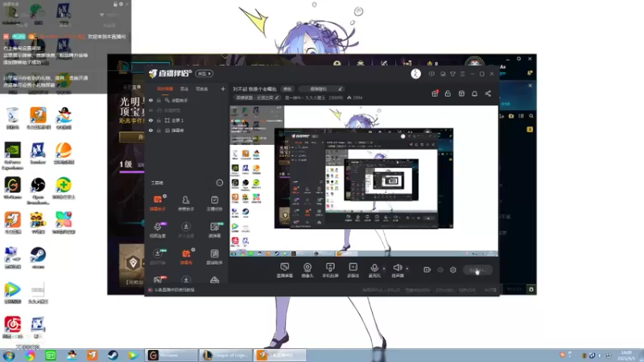Click the layout box icon next to the bell
This screenshot has width=644, height=362.
[461, 93]
